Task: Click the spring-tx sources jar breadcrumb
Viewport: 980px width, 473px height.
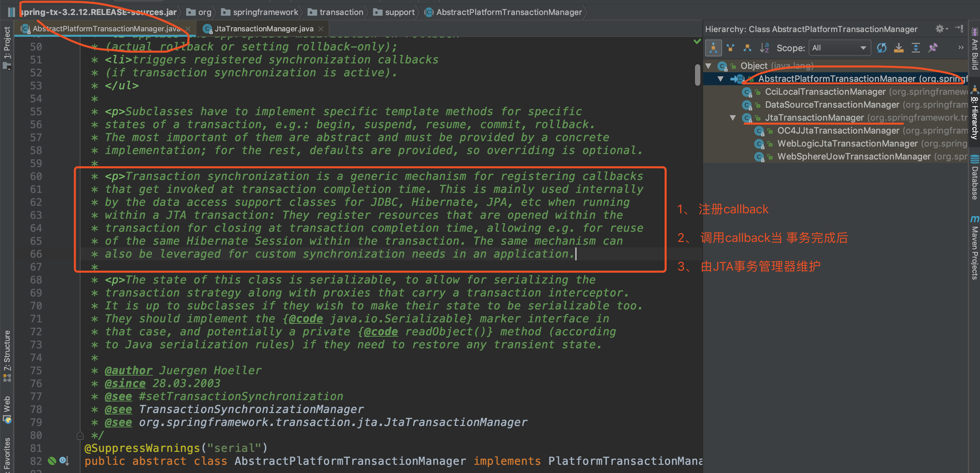Action: pos(92,12)
